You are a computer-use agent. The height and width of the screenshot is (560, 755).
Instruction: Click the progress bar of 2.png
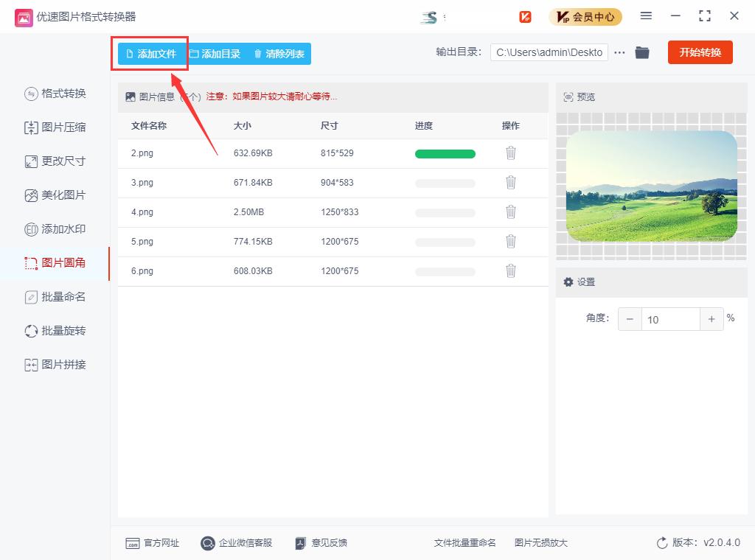tap(445, 154)
